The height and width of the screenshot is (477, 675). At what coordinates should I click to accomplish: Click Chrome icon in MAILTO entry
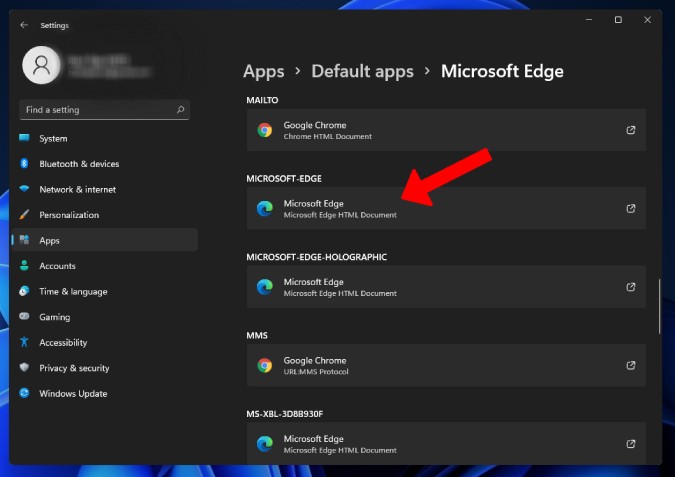coord(264,130)
